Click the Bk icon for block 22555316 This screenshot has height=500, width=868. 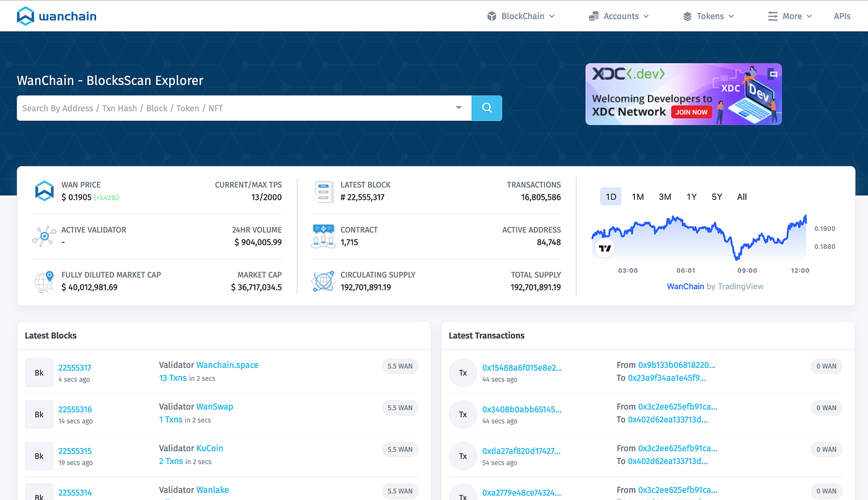[x=39, y=414]
